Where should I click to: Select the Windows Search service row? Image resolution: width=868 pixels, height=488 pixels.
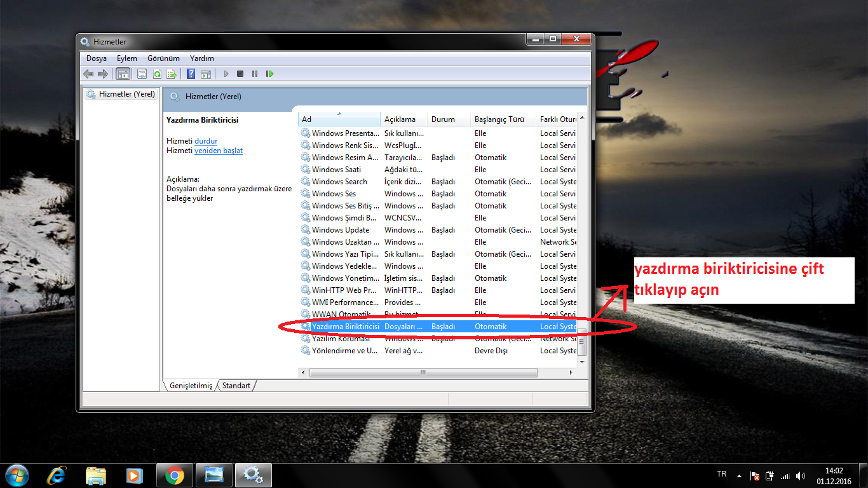tap(438, 182)
